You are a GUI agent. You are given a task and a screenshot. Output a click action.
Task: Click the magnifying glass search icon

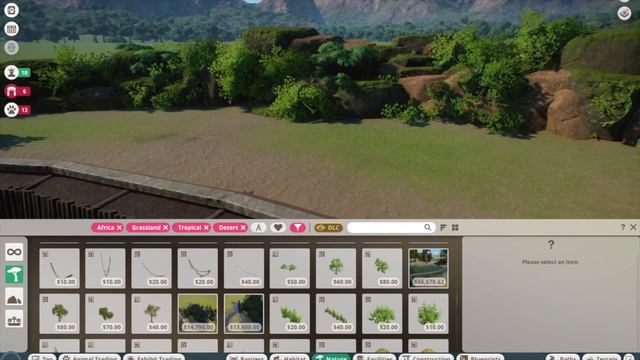coord(427,227)
